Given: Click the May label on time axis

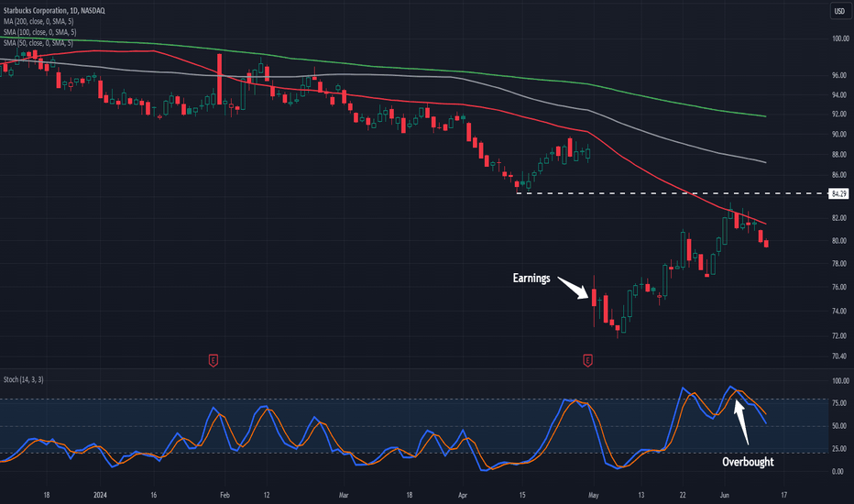Looking at the screenshot, I should pos(594,495).
